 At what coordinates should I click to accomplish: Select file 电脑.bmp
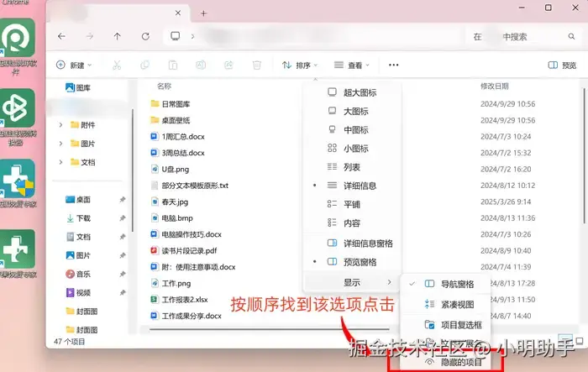(171, 218)
